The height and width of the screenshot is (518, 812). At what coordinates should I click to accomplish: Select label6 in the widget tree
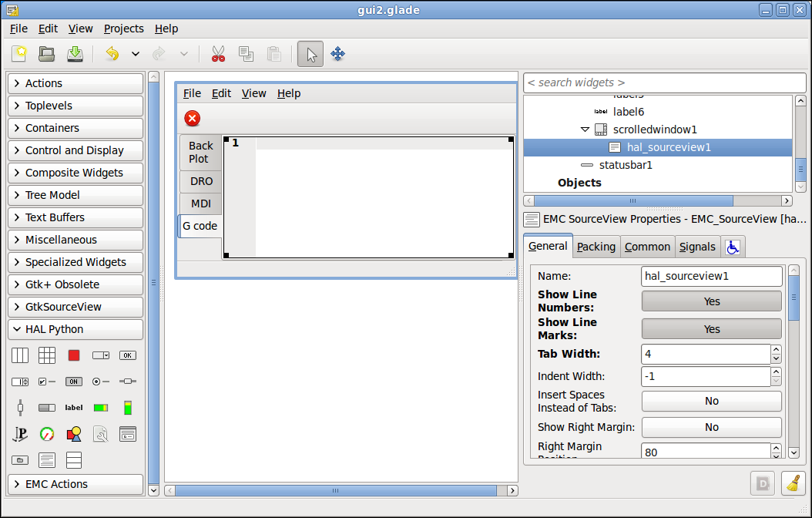tap(629, 112)
